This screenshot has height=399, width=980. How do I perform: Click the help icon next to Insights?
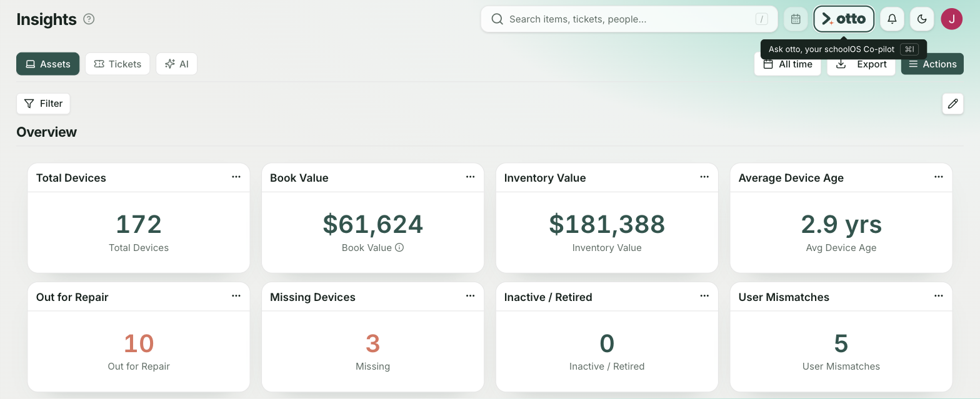89,19
